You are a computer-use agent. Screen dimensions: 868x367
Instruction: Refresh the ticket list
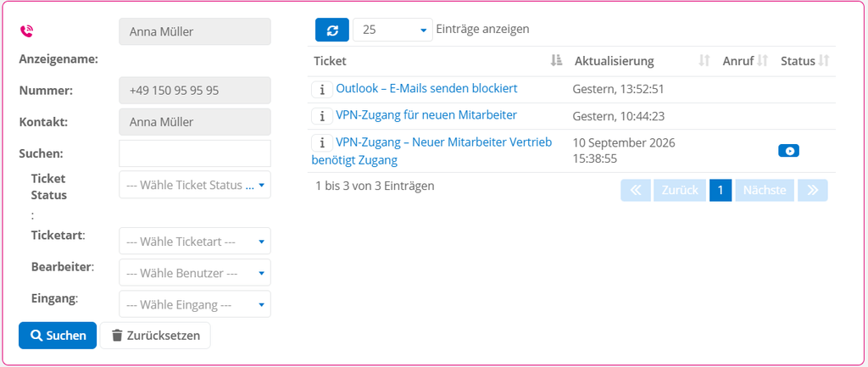[332, 30]
